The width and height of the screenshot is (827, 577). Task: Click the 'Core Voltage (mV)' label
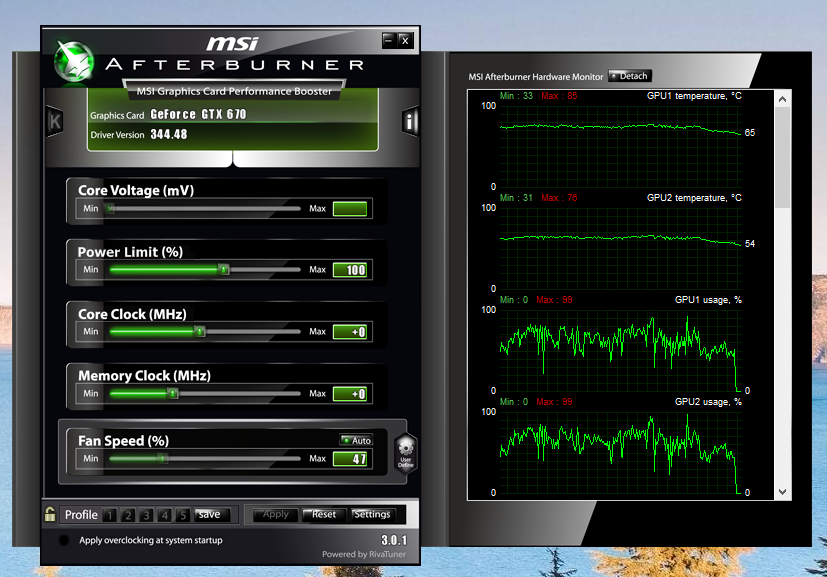[x=136, y=190]
